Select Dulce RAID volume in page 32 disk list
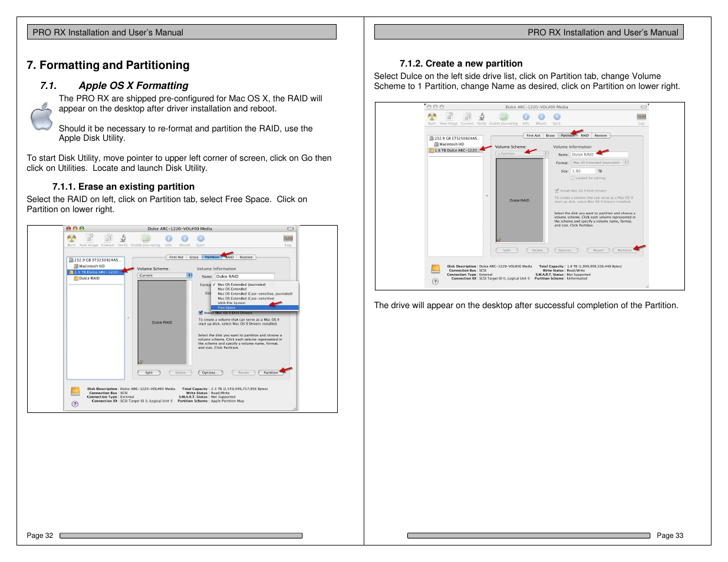The width and height of the screenshot is (728, 562). point(87,278)
